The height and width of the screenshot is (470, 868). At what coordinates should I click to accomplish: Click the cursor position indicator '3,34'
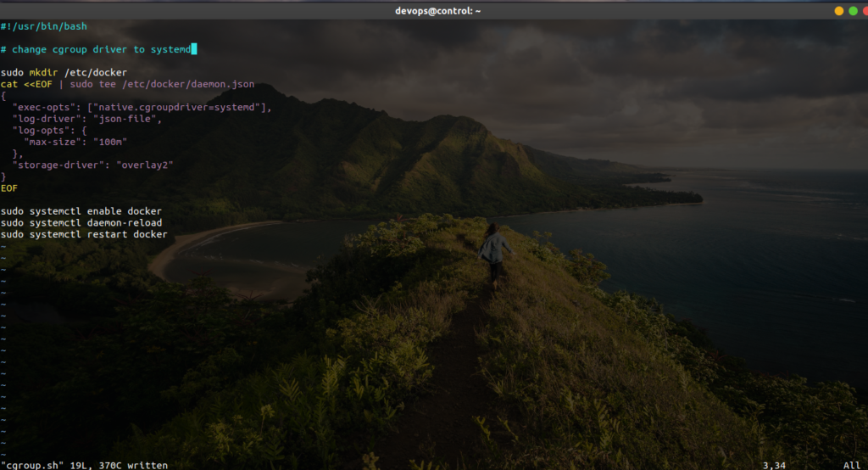pos(774,465)
